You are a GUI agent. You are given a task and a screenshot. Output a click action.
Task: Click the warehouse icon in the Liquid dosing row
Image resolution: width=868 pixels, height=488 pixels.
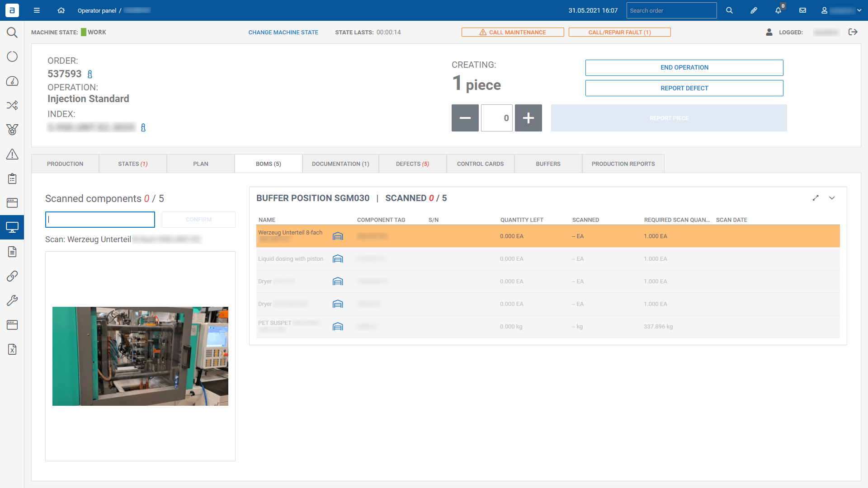tap(338, 259)
